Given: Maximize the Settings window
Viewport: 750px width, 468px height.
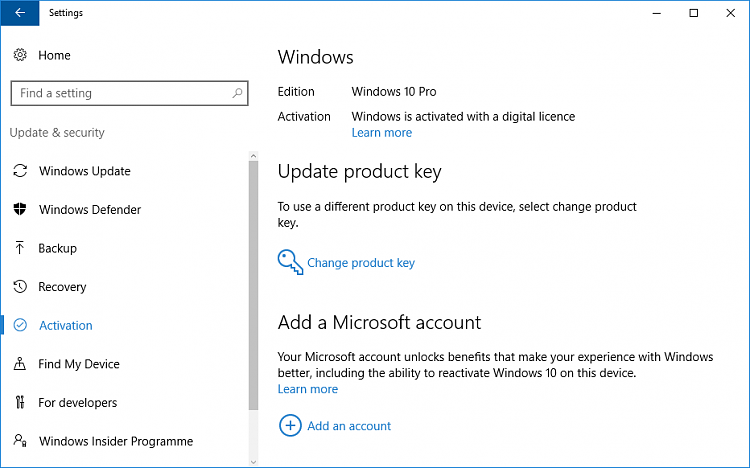Looking at the screenshot, I should coord(694,13).
